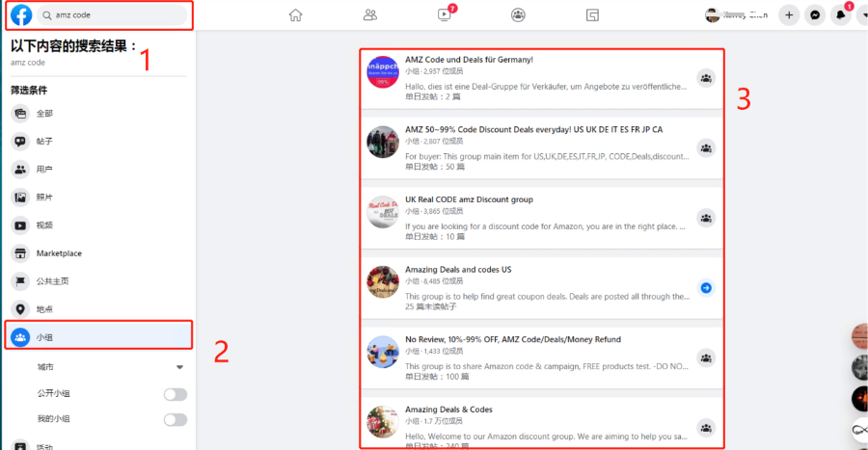The image size is (868, 450).
Task: Select the 小组 (Groups) filter
Action: [98, 337]
